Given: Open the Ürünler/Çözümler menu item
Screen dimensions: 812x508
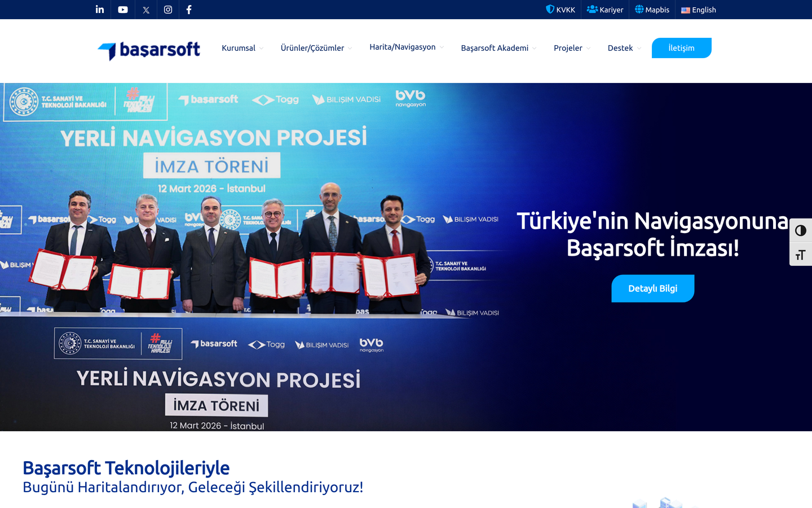Looking at the screenshot, I should click(312, 48).
